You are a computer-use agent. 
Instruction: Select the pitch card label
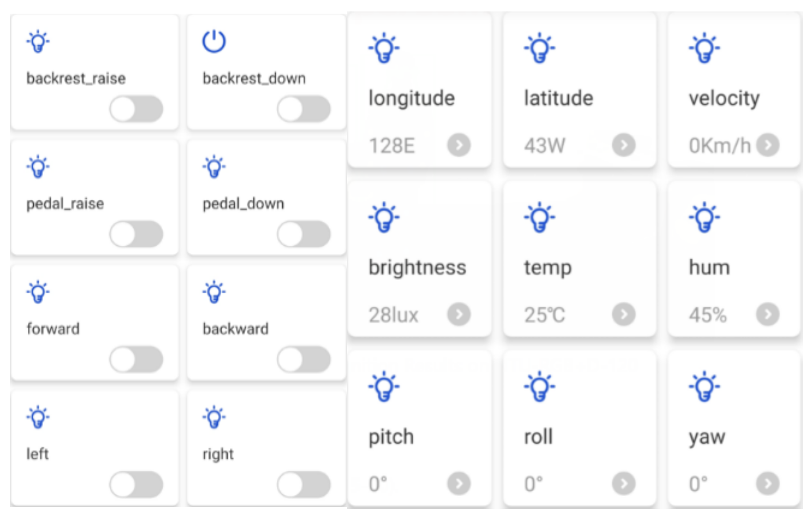(x=391, y=437)
